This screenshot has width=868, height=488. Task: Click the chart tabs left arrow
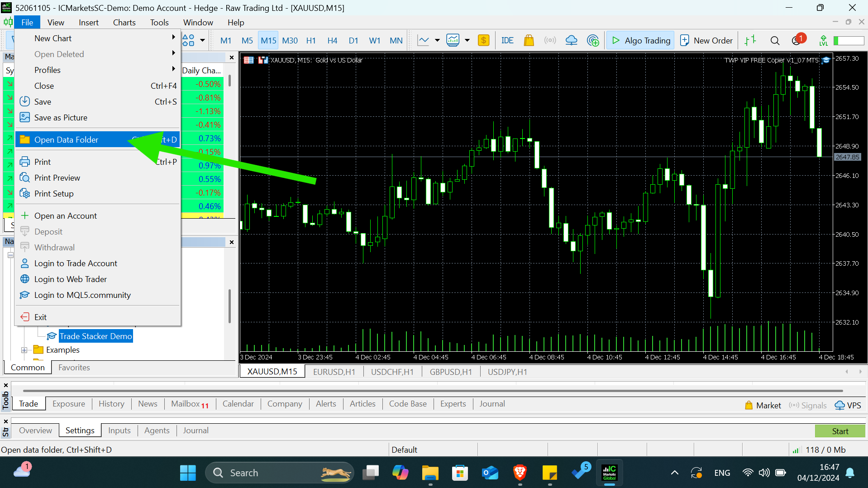tap(847, 372)
